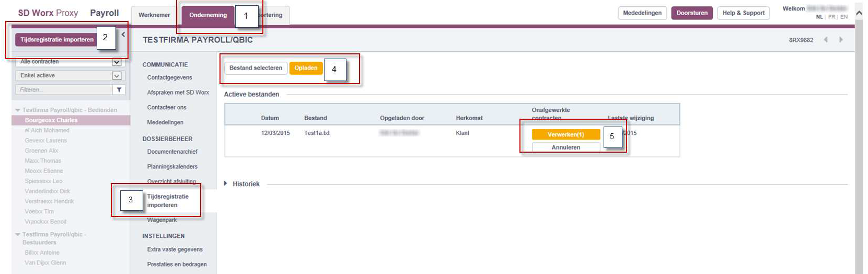Open the Enkel actieve dropdown
Image resolution: width=868 pixels, height=274 pixels.
(117, 76)
